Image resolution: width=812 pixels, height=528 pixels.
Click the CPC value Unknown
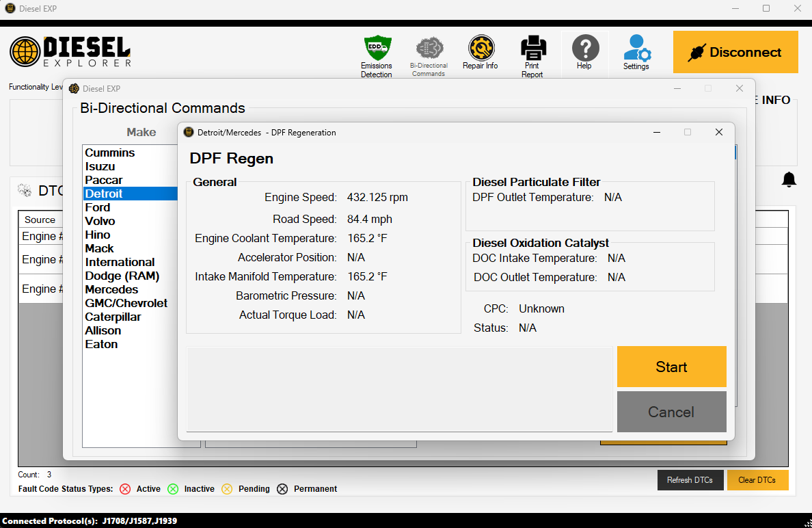(x=542, y=309)
